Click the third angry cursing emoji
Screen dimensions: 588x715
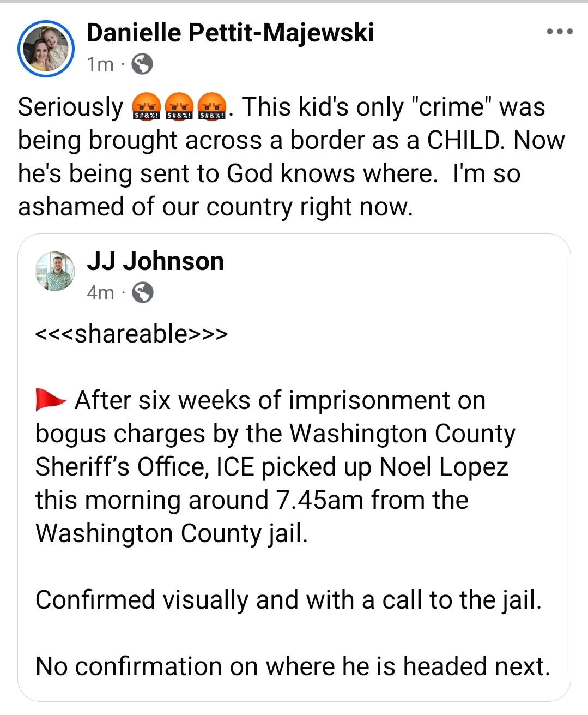[x=212, y=106]
